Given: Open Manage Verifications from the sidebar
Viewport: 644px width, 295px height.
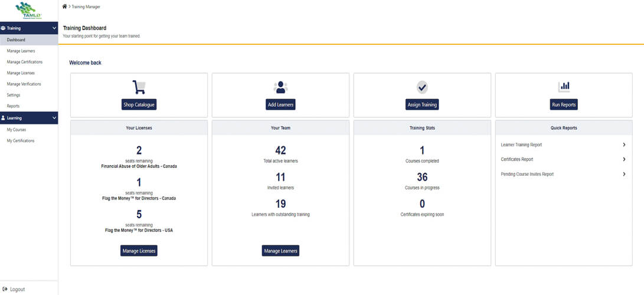Looking at the screenshot, I should [24, 84].
